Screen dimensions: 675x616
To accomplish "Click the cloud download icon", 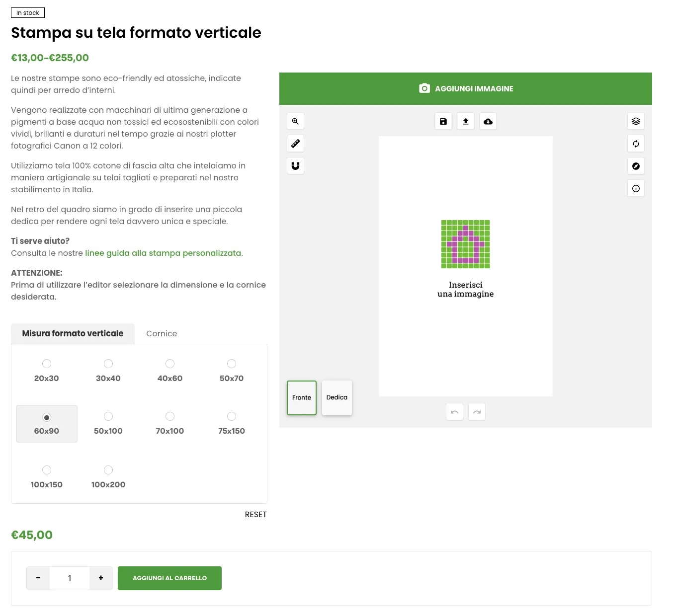I will point(488,121).
